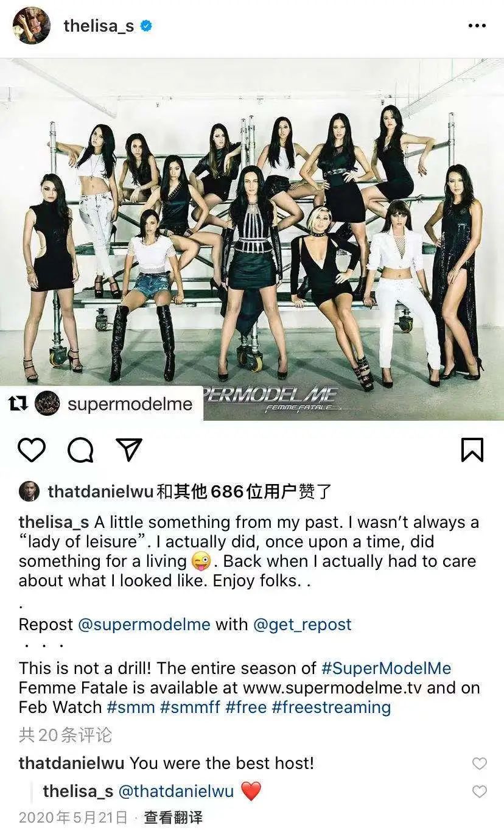
Task: Open thatdanielwu avatar in likes row
Action: pos(29,491)
